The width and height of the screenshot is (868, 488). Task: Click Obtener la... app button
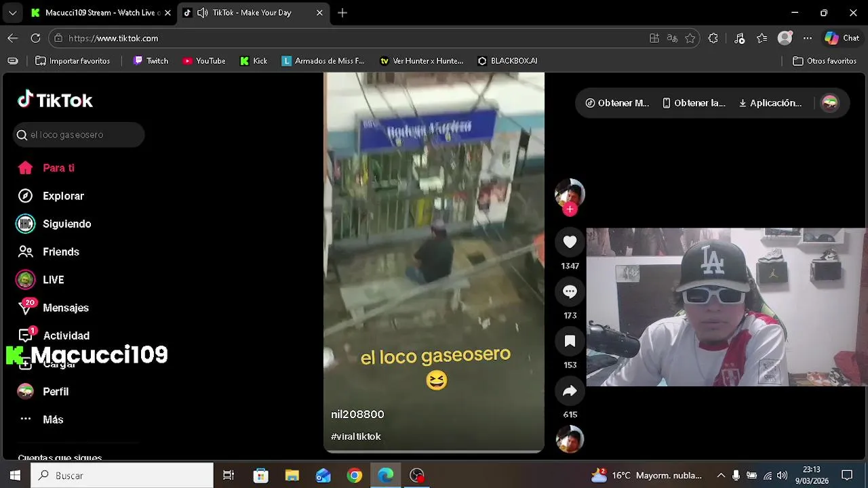(x=694, y=103)
